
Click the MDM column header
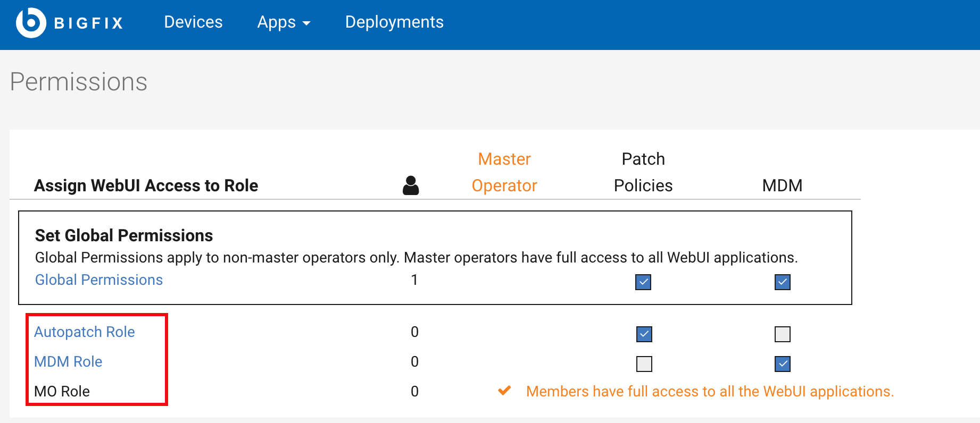click(782, 185)
